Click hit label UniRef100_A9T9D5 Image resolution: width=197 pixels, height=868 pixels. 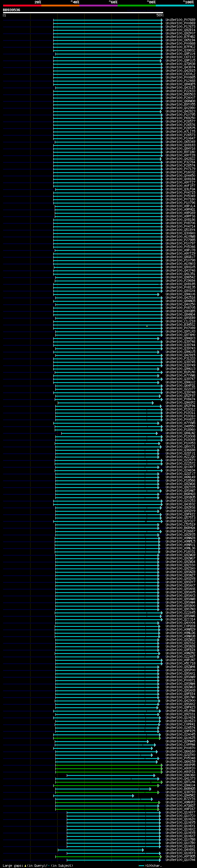(x=180, y=857)
